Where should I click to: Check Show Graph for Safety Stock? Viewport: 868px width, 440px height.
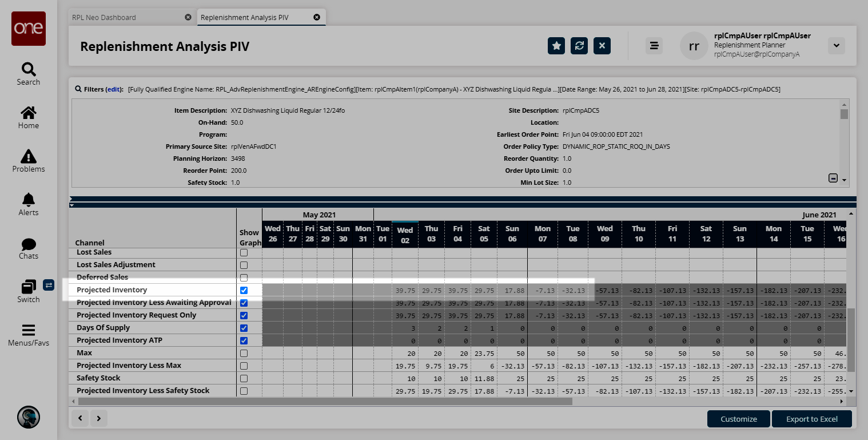coord(244,378)
